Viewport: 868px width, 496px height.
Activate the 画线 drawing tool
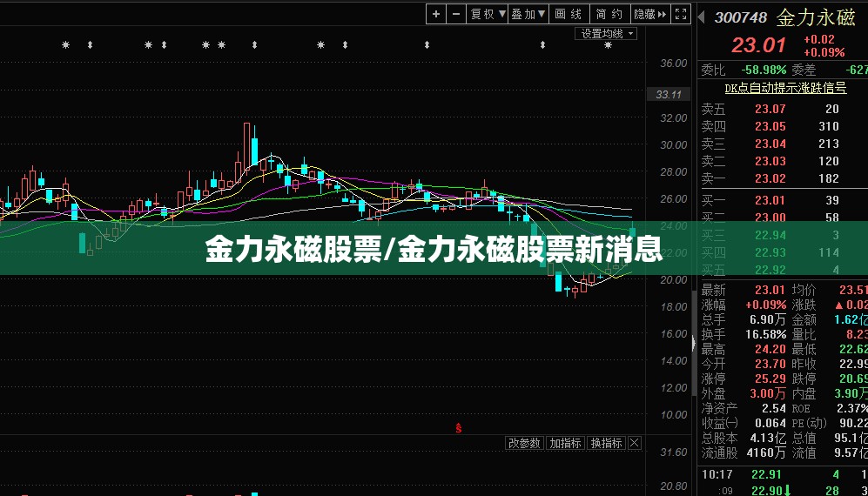pos(569,15)
